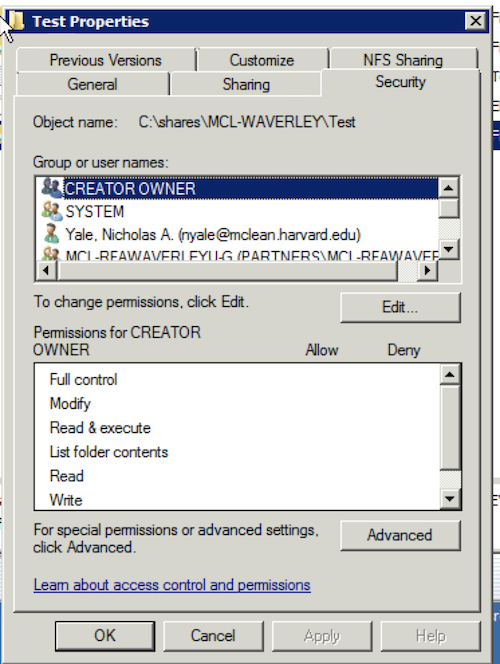Click the user list's left arrow
The height and width of the screenshot is (664, 500).
click(46, 270)
